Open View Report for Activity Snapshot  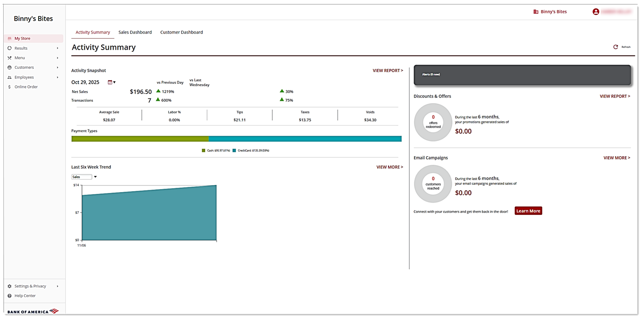coord(387,71)
